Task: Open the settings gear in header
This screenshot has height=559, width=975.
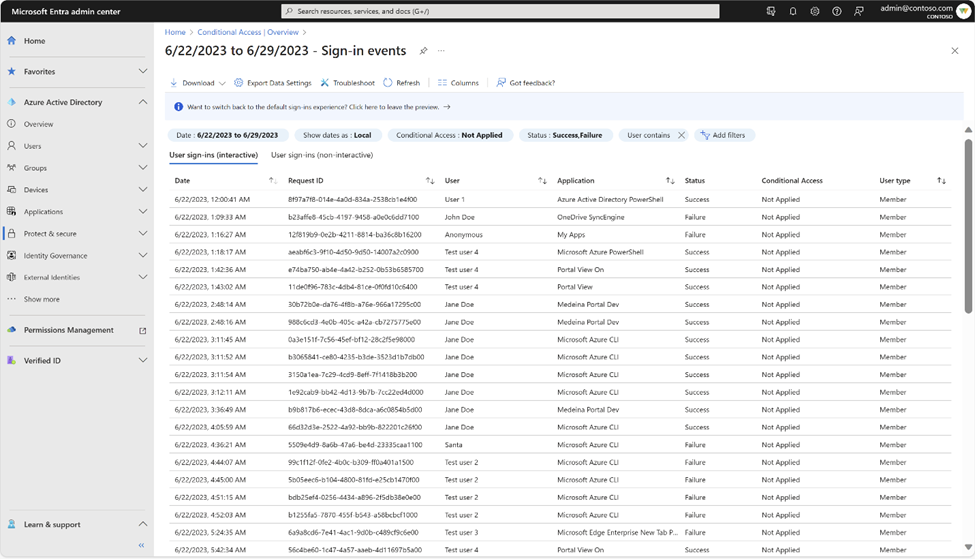Action: [x=815, y=11]
